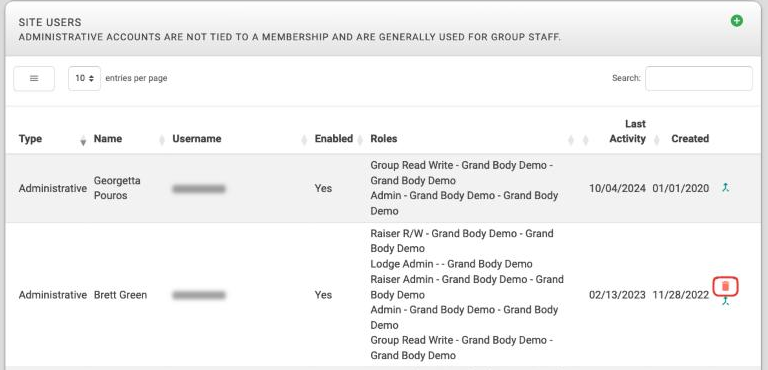768x370 pixels.
Task: Click created date 11/28/2022
Action: click(681, 295)
